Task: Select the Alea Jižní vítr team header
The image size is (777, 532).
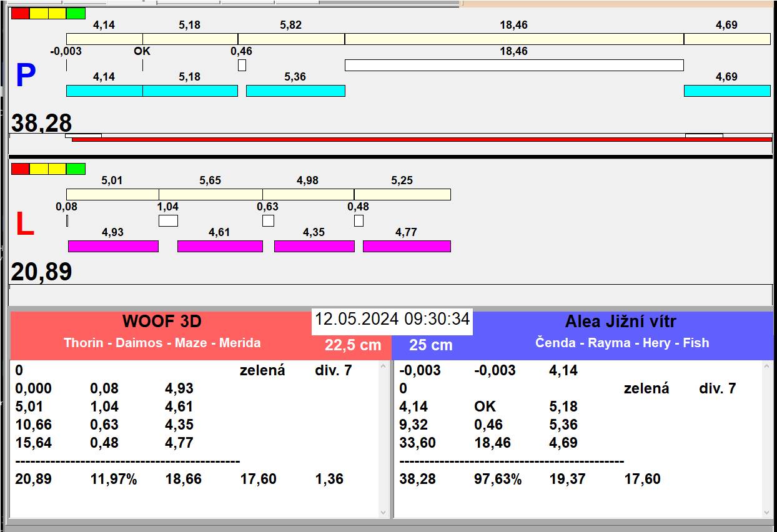Action: (620, 322)
